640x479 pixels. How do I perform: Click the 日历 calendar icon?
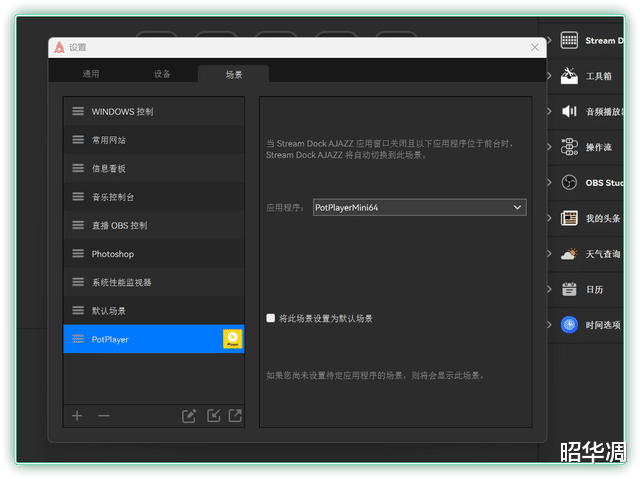click(569, 289)
